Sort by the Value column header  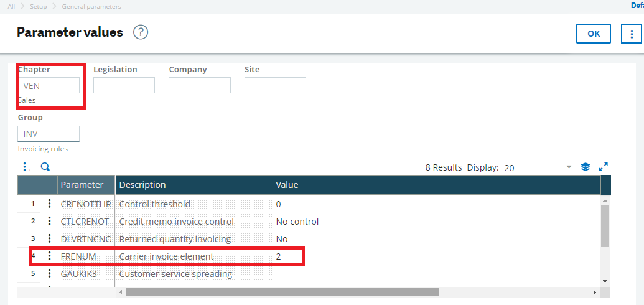click(436, 185)
